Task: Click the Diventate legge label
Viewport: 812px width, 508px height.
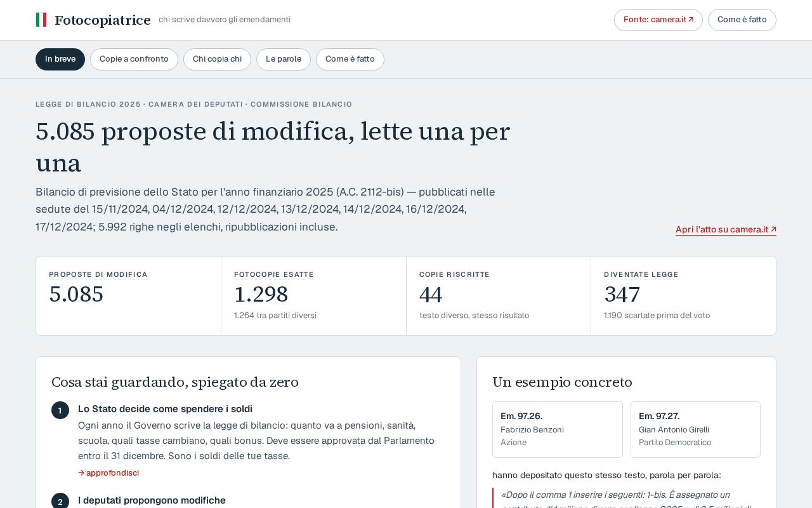Action: pyautogui.click(x=641, y=274)
